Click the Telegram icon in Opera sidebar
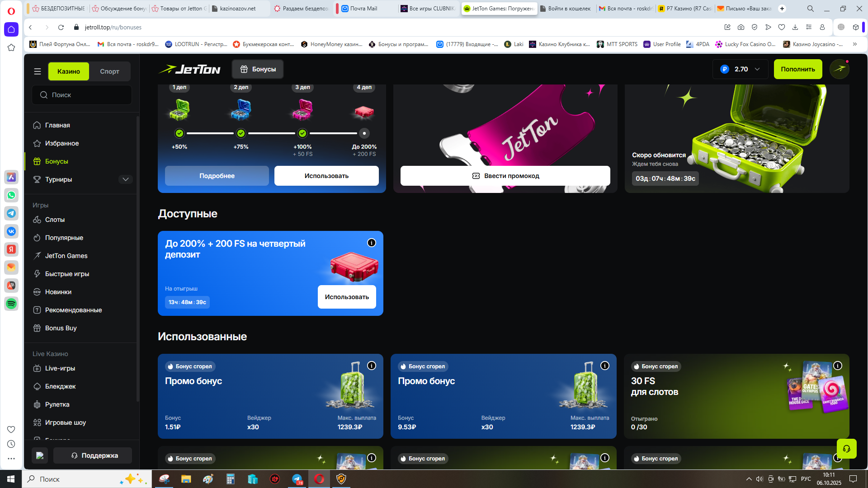 click(11, 213)
